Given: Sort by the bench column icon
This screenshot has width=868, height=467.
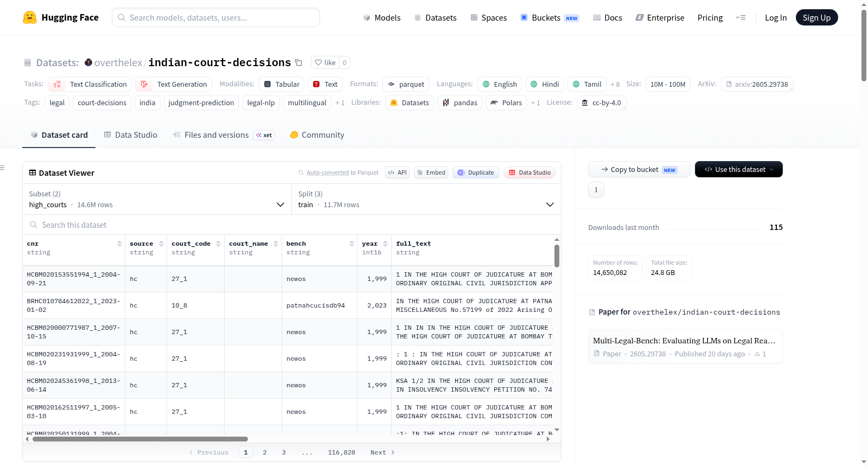Looking at the screenshot, I should [352, 244].
